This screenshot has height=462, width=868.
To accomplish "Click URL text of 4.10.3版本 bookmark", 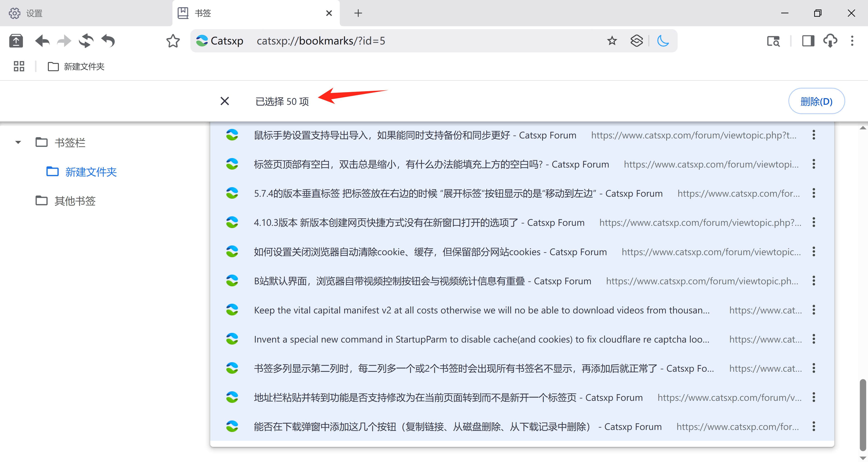I will (700, 222).
